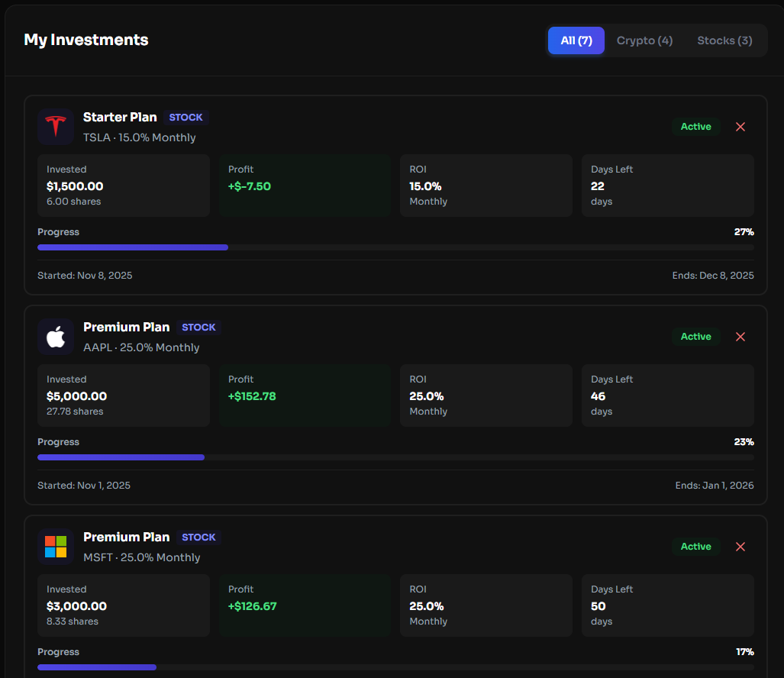Screen dimensions: 784x678
Task: Click the Profit value +$152.78
Action: (253, 395)
